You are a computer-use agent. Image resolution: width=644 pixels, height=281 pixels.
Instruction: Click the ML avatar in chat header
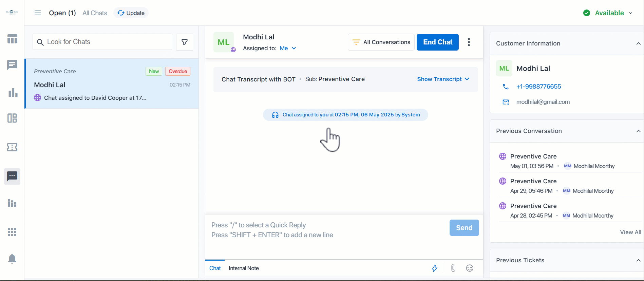coord(224,42)
